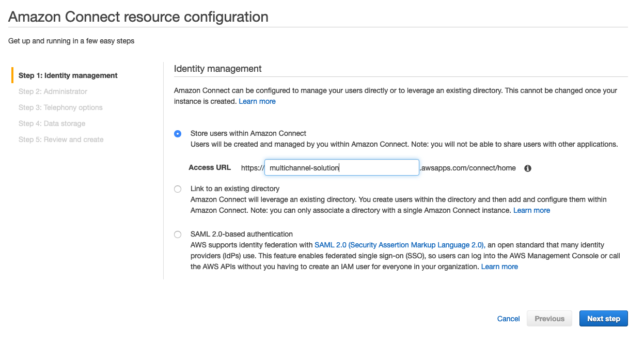Click 'Get up and running in a few easy steps'
Screen dimensions: 644x344
71,41
